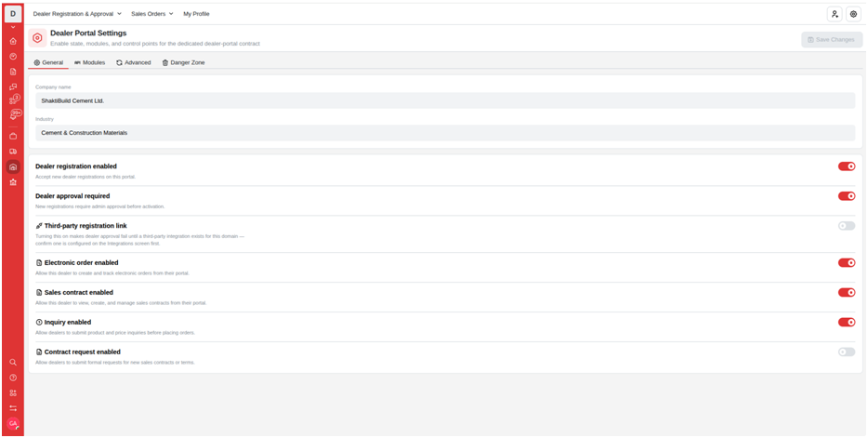Image resolution: width=868 pixels, height=438 pixels.
Task: Click 'New registrations require admin approval' description
Action: tap(100, 206)
